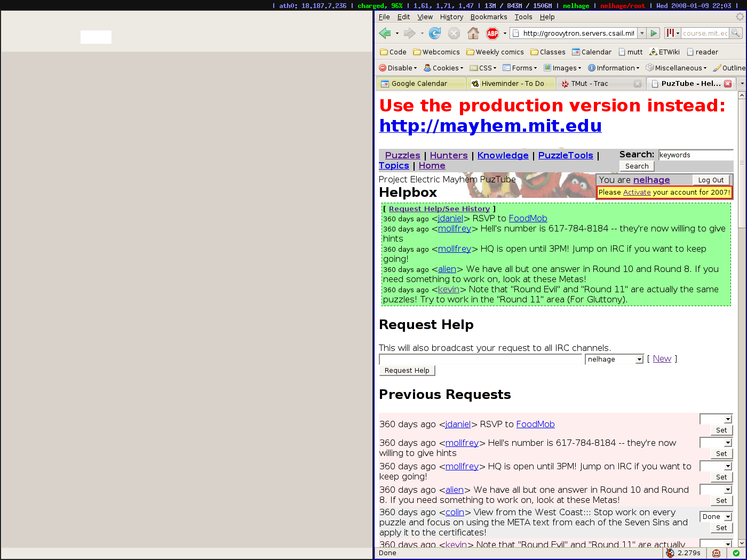Viewport: 747px width, 560px height.
Task: Click the green checkmark status bar icon
Action: coord(736,553)
